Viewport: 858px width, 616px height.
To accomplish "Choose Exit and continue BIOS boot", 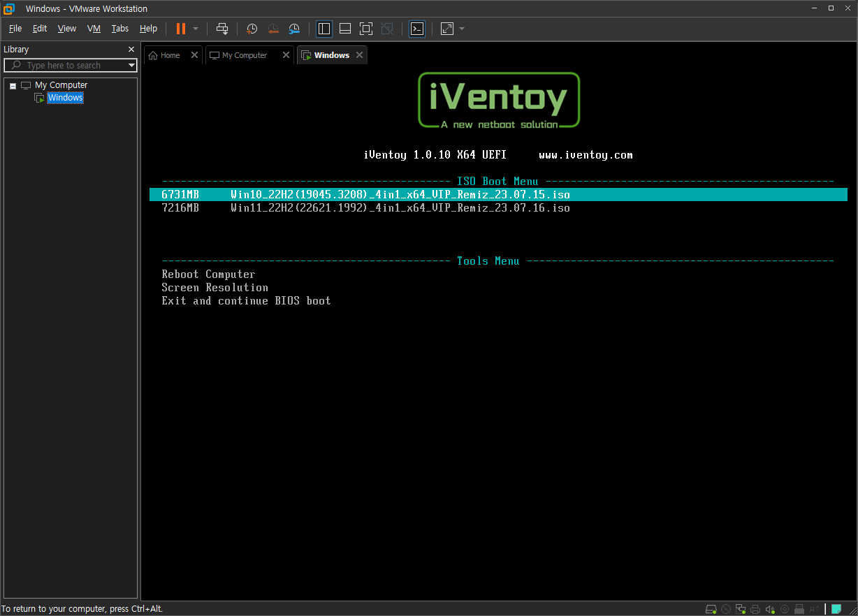I will (x=246, y=301).
